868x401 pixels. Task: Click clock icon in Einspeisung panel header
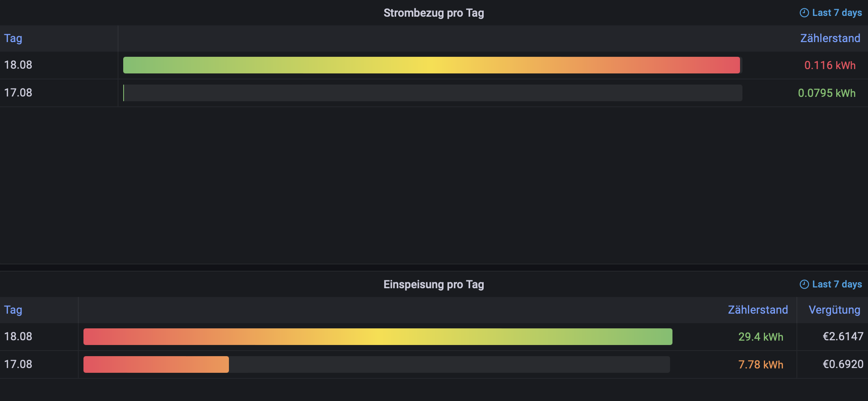pos(804,284)
